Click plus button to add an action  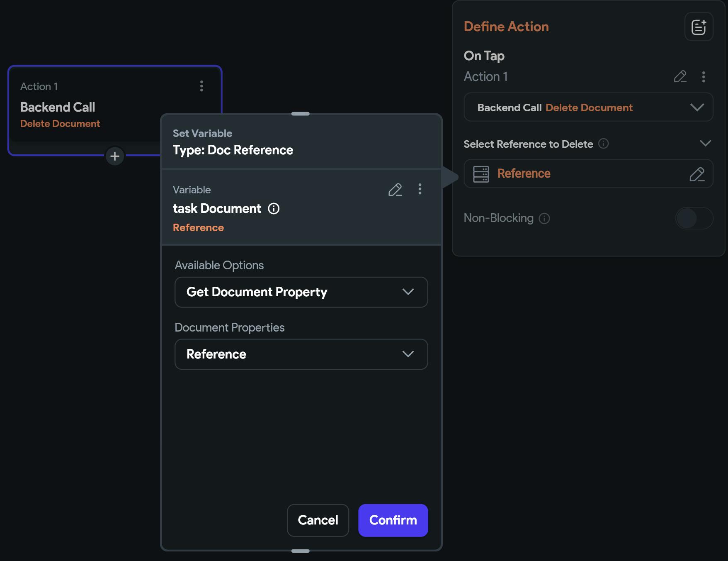tap(115, 156)
